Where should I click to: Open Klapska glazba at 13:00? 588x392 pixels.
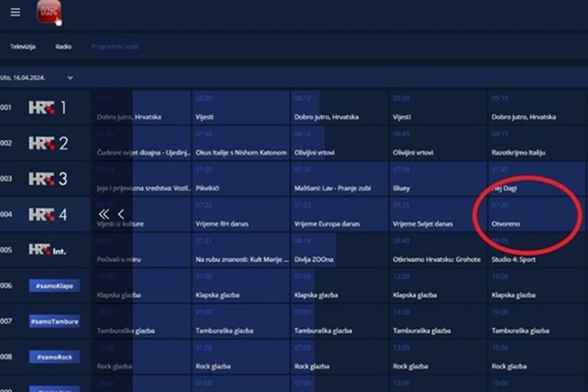[438, 285]
